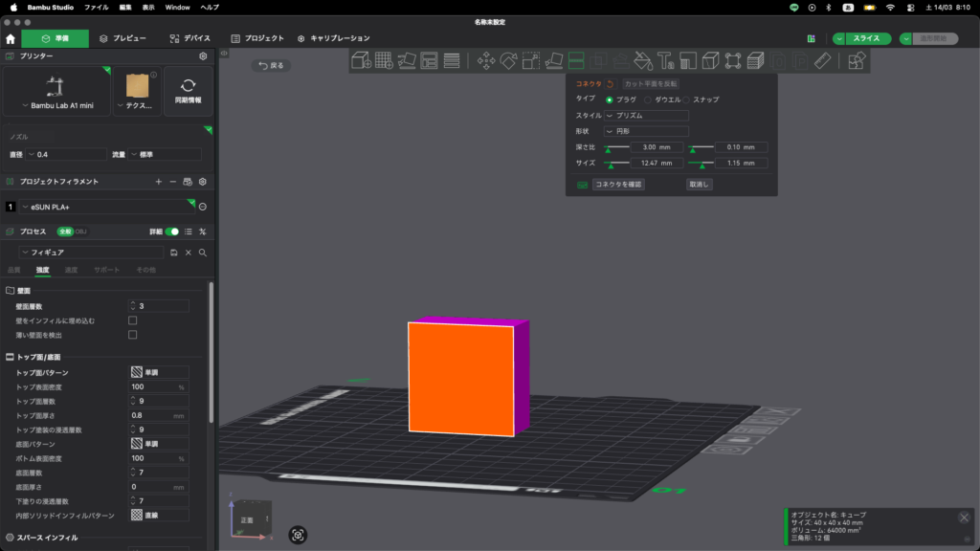
Task: Click the 深さ比 slider
Action: [615, 147]
